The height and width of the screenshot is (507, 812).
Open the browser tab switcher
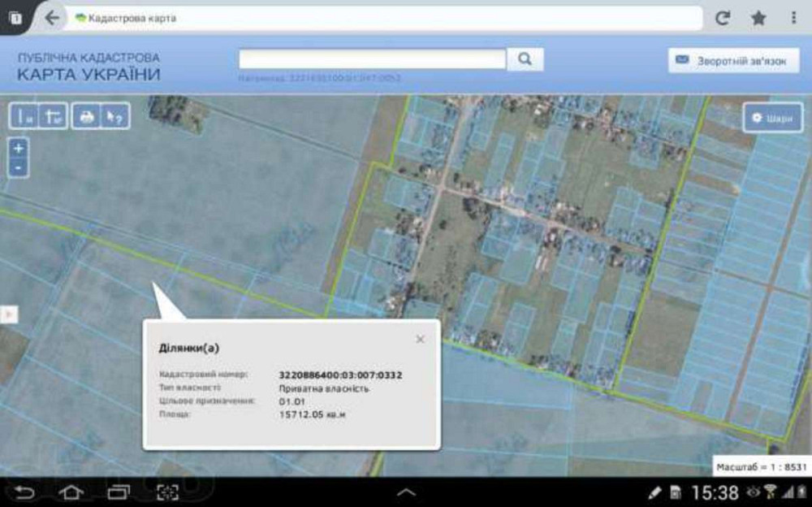point(15,17)
